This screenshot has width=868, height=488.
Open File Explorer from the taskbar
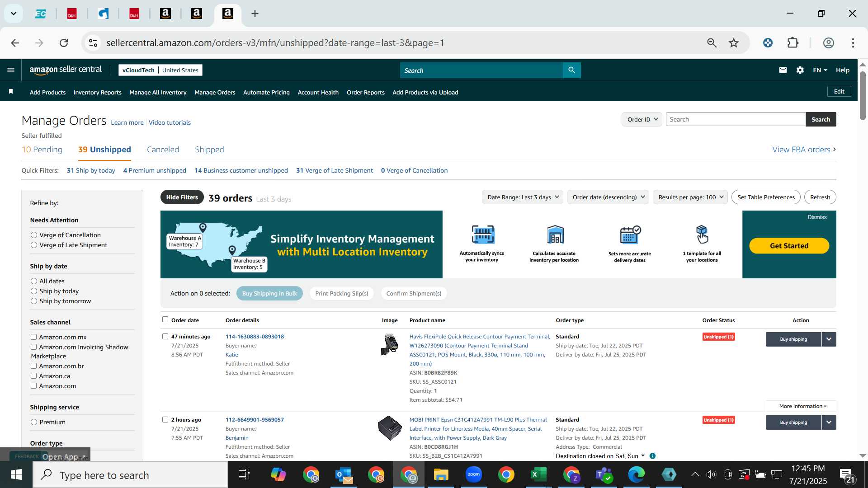point(441,474)
